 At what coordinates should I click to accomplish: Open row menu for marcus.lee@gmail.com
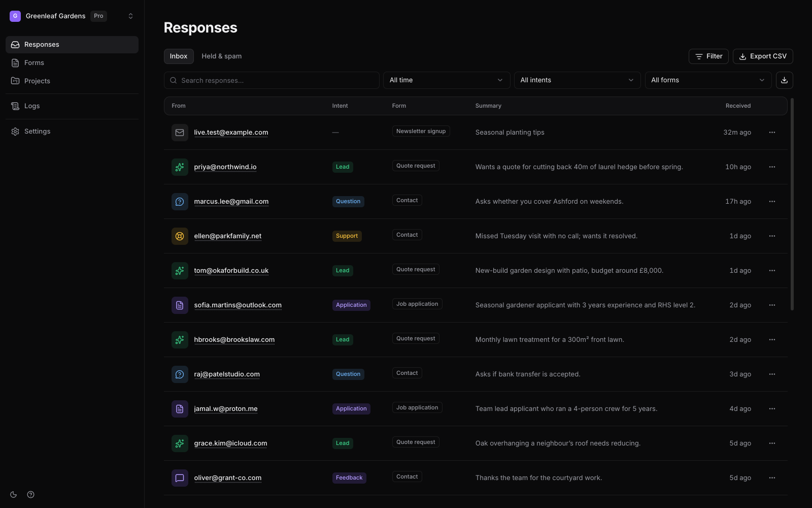click(x=772, y=202)
